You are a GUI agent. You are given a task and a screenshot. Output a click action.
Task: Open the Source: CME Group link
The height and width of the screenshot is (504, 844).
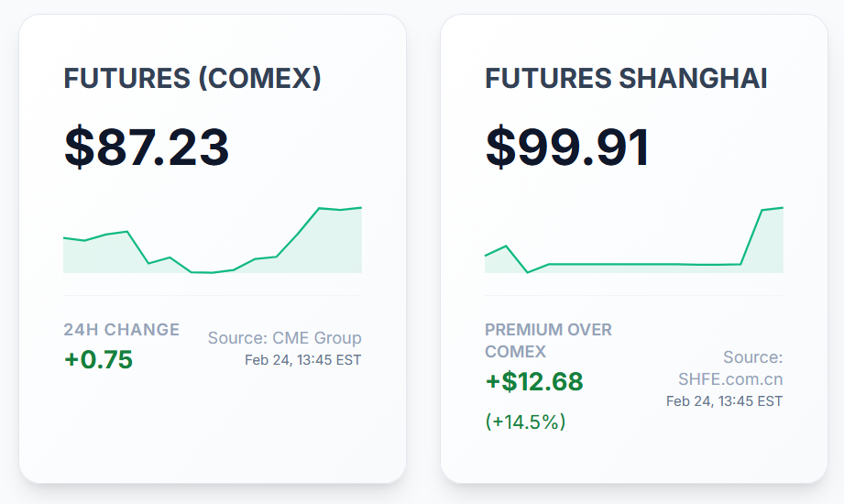tap(284, 338)
